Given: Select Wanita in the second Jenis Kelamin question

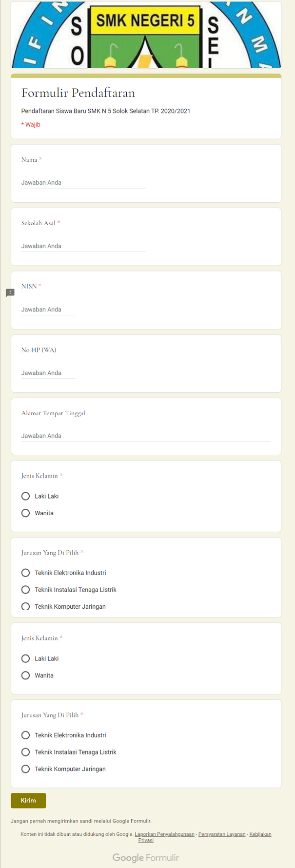Looking at the screenshot, I should 26,675.
